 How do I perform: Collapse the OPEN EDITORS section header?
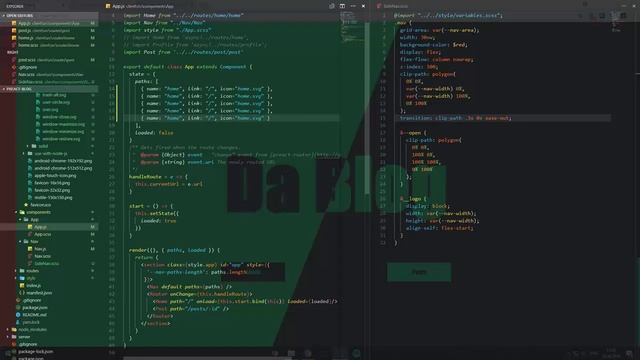click(49, 16)
